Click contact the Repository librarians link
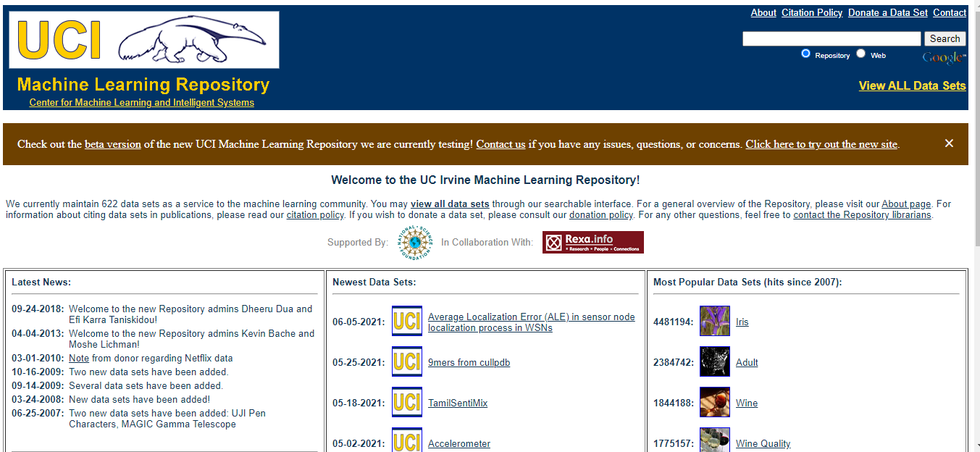 (863, 215)
